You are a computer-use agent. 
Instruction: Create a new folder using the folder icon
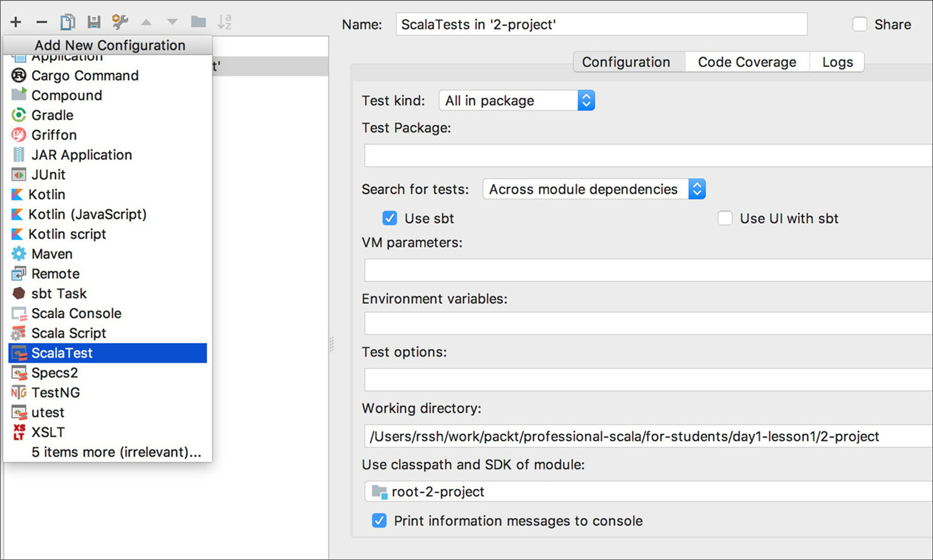click(198, 21)
